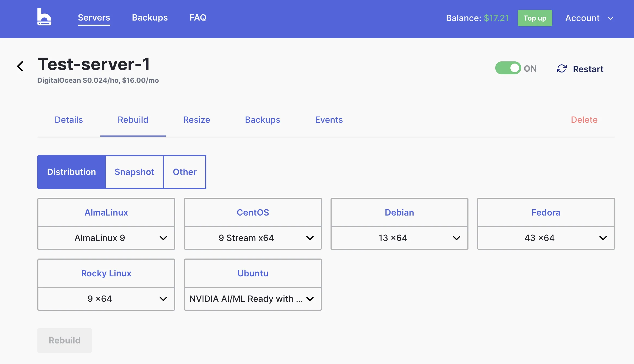Screen dimensions: 634x364
Task: Click the Balance $17.21 amount
Action: click(496, 18)
